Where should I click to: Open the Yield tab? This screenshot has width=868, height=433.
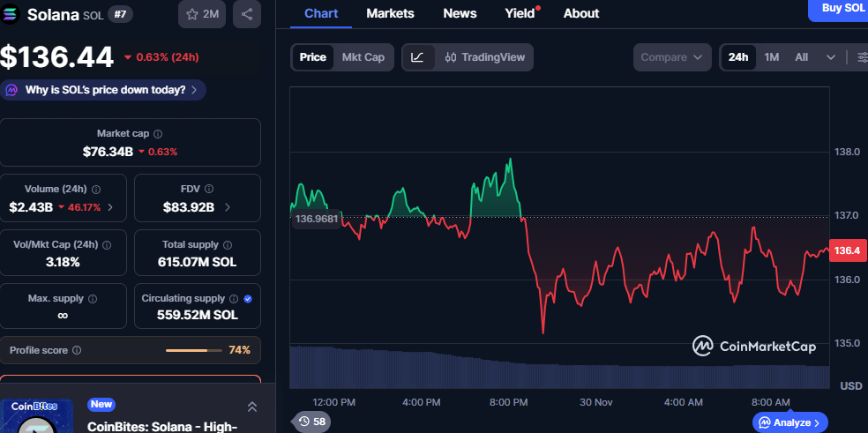tap(520, 13)
